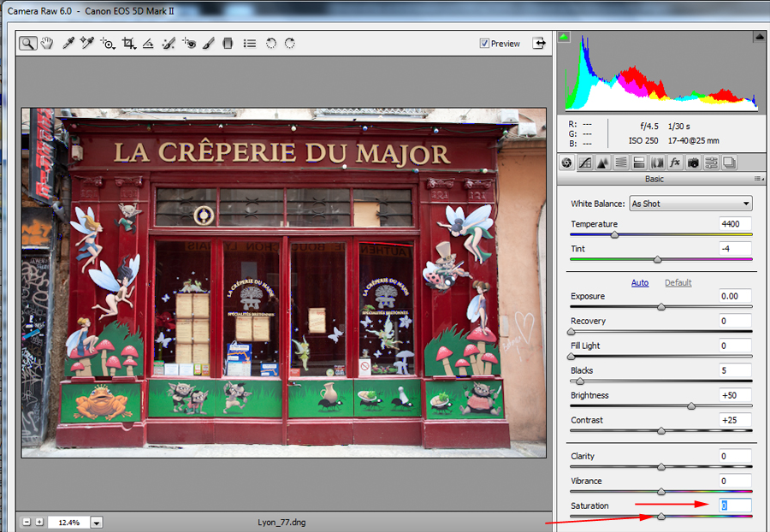Switch to the Presets tab
Screen dimensions: 770x532
712,163
